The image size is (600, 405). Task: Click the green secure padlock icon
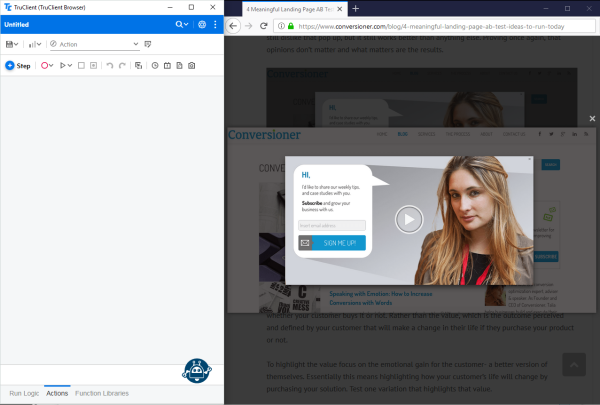(291, 26)
